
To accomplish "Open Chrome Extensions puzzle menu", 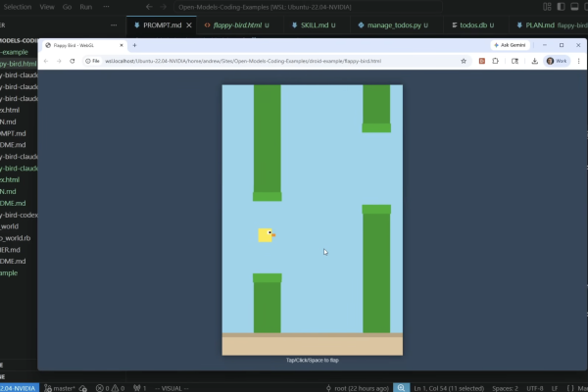I will pos(495,61).
